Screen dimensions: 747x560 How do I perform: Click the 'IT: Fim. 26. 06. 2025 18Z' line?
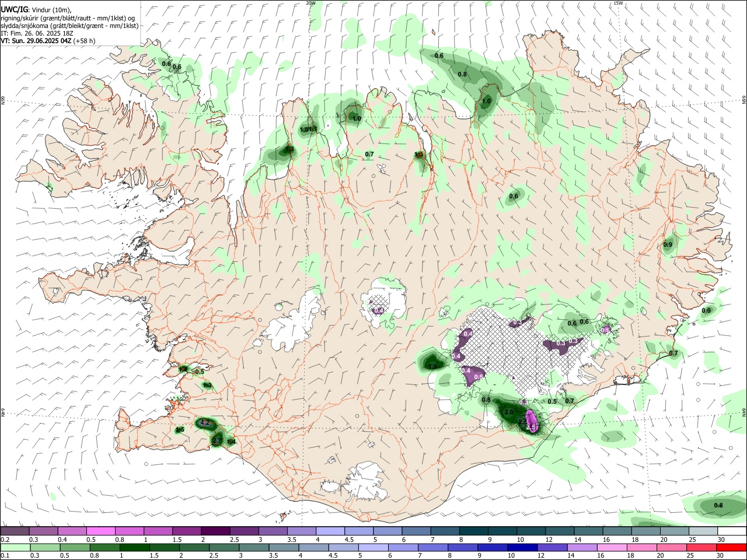tap(37, 33)
